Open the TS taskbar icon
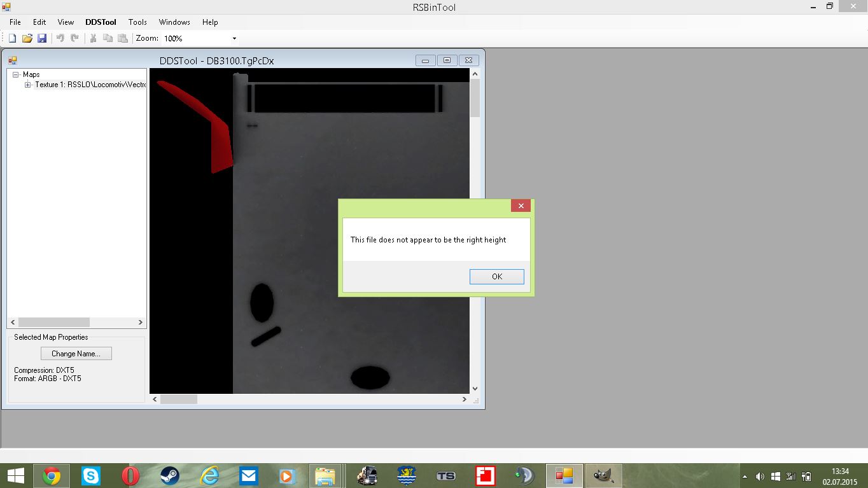The height and width of the screenshot is (488, 868). coord(446,476)
